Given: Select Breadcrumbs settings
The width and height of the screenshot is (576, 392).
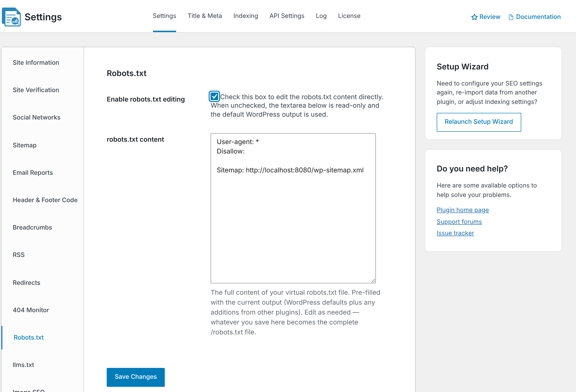Looking at the screenshot, I should pos(32,228).
